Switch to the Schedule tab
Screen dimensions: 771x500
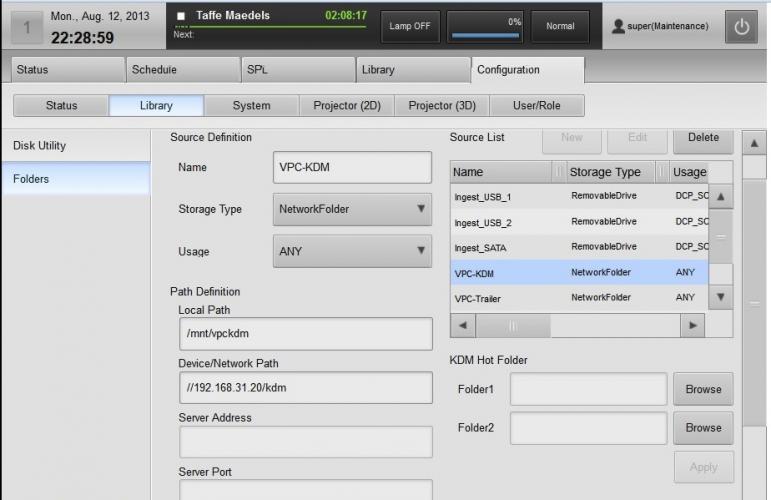click(183, 70)
